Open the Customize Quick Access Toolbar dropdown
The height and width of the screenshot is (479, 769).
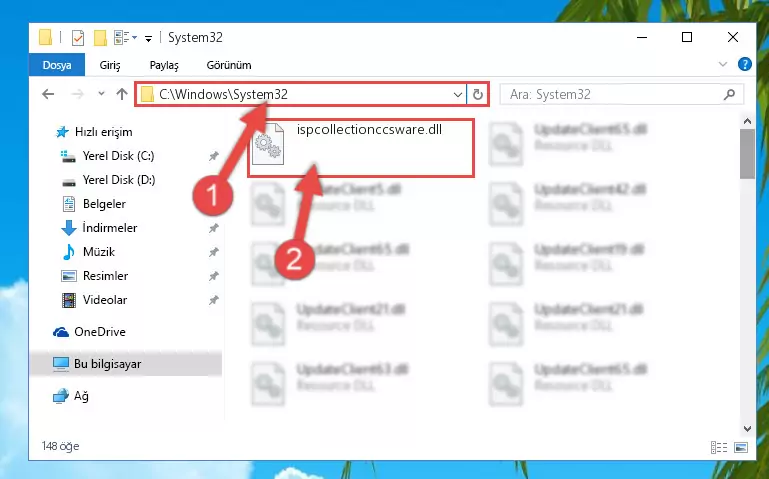click(148, 38)
